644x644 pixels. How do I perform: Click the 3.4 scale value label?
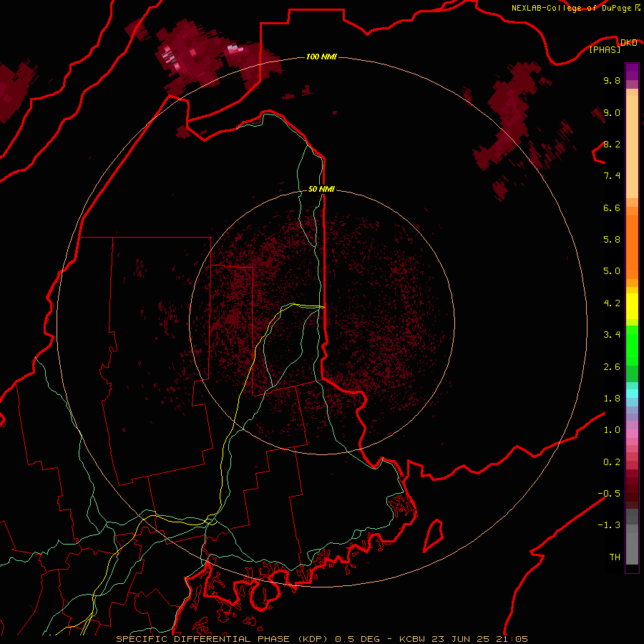click(x=612, y=335)
